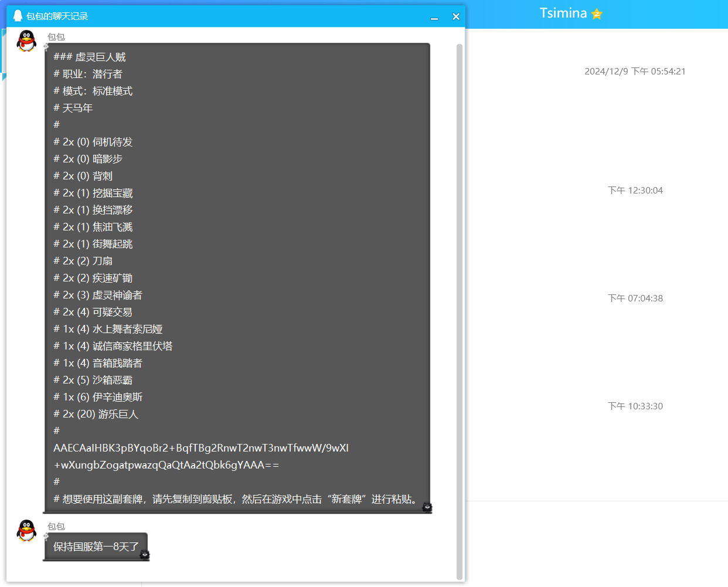Click the 包包的聊天记录 window title text

tap(57, 16)
